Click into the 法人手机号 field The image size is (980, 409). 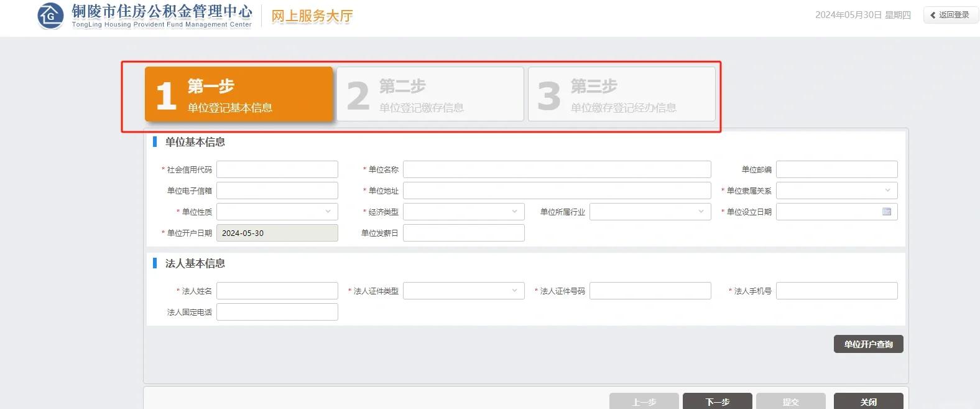coord(837,291)
